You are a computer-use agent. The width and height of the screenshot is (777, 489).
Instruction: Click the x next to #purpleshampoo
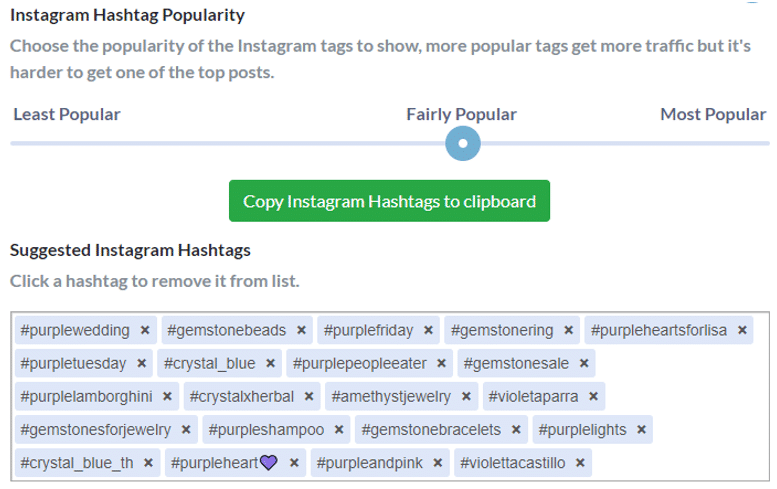(339, 430)
